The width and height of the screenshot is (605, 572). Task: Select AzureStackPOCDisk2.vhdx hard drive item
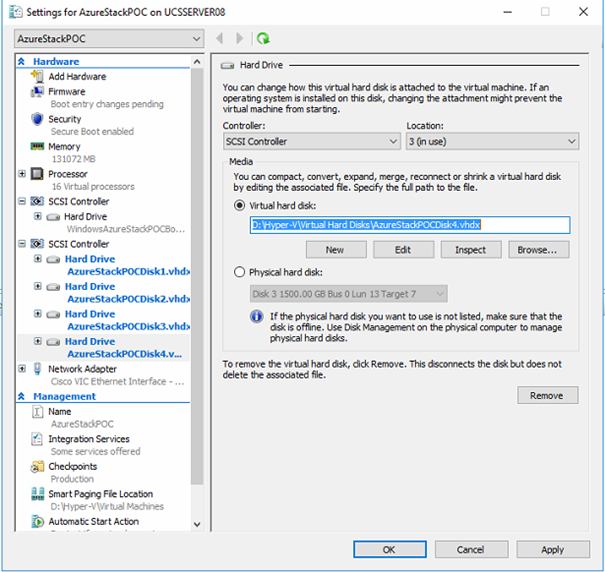pos(121,293)
